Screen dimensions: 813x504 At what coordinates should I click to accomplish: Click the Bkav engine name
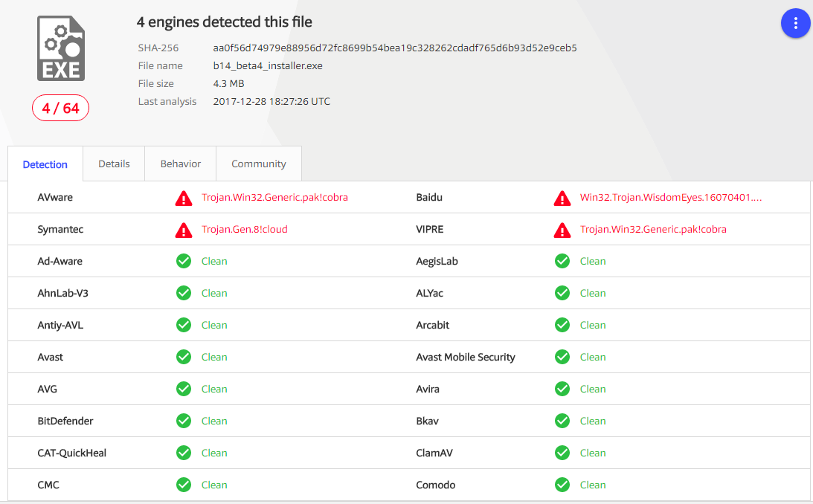pyautogui.click(x=427, y=421)
